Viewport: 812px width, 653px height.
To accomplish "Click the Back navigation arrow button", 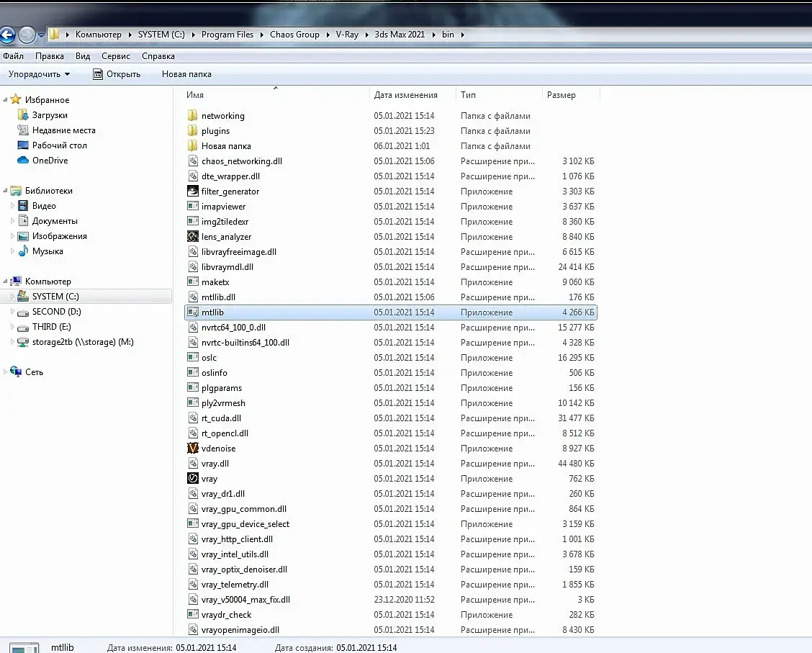I will coord(7,35).
